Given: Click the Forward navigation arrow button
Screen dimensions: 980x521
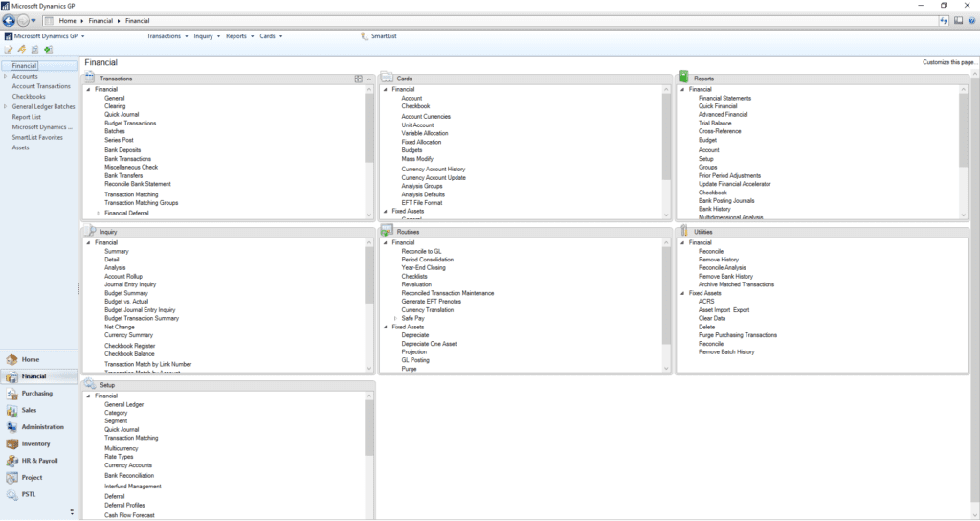Looking at the screenshot, I should 23,21.
